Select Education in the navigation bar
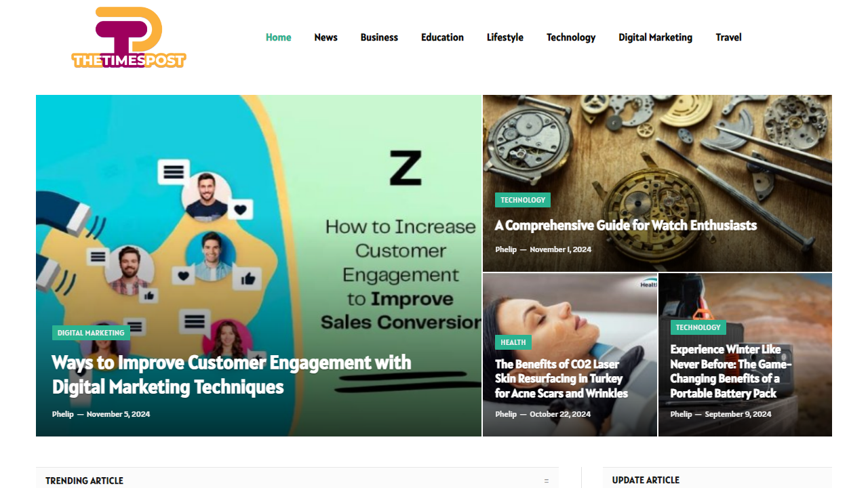The width and height of the screenshot is (868, 488). click(442, 37)
